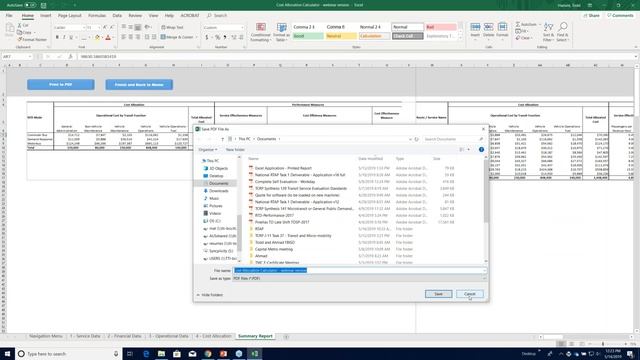This screenshot has width=640, height=360.
Task: Click Save button in dialog
Action: pyautogui.click(x=438, y=294)
